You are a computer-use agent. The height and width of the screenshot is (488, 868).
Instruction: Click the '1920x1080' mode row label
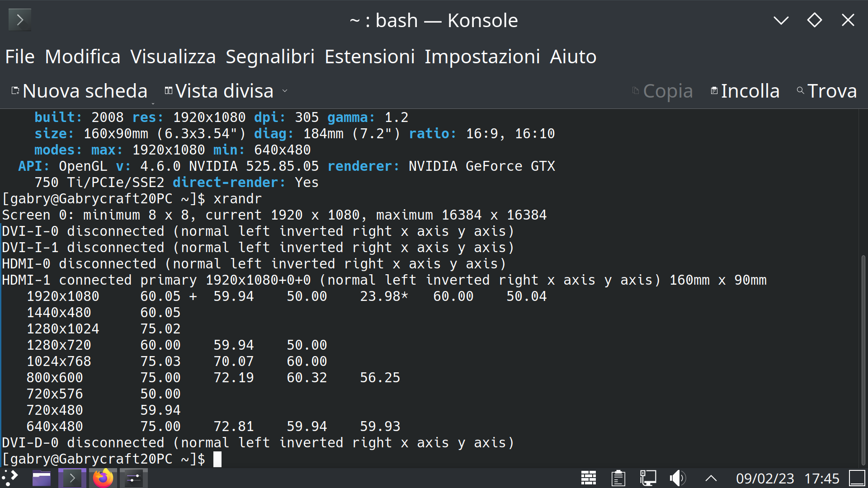coord(63,296)
